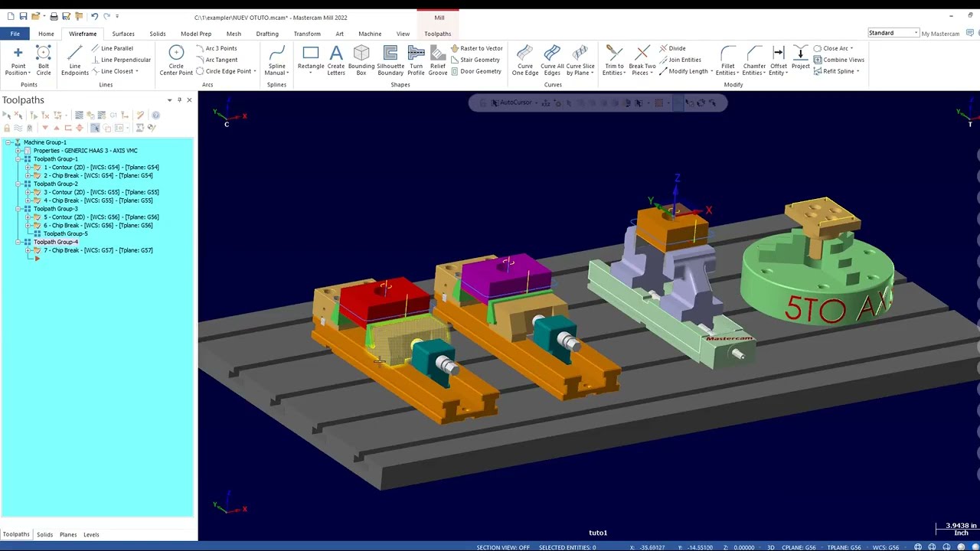Select the Bounding Box tool

(361, 60)
